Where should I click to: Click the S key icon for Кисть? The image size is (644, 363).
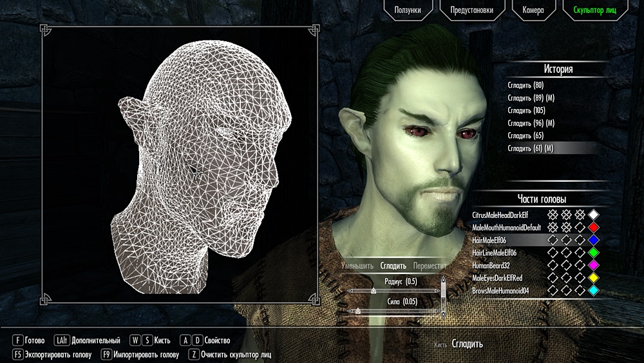pos(147,340)
